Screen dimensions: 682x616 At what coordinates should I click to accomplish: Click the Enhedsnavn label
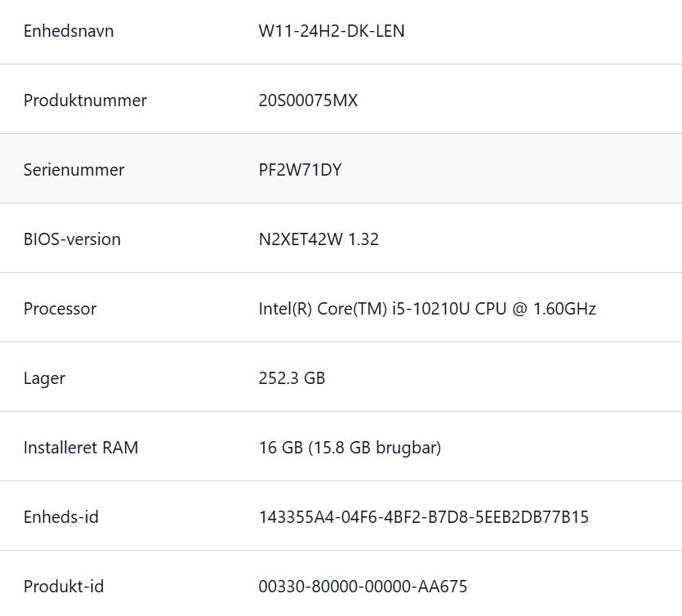(69, 31)
